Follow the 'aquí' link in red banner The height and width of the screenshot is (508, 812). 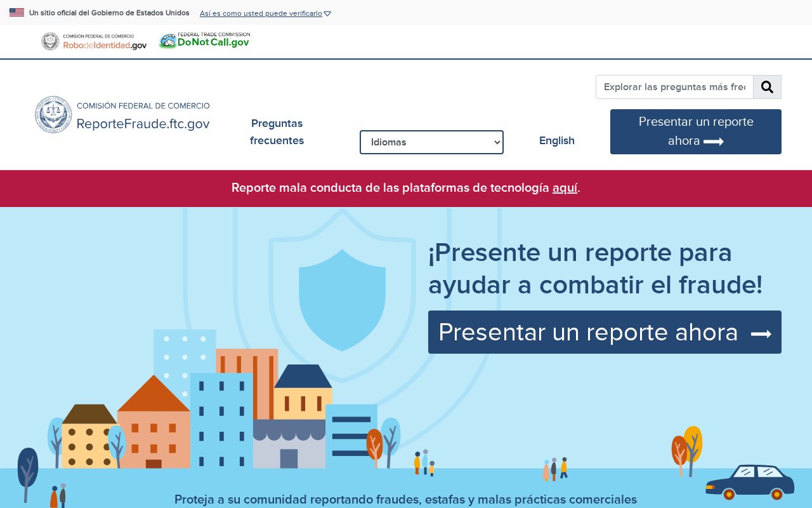click(x=565, y=188)
